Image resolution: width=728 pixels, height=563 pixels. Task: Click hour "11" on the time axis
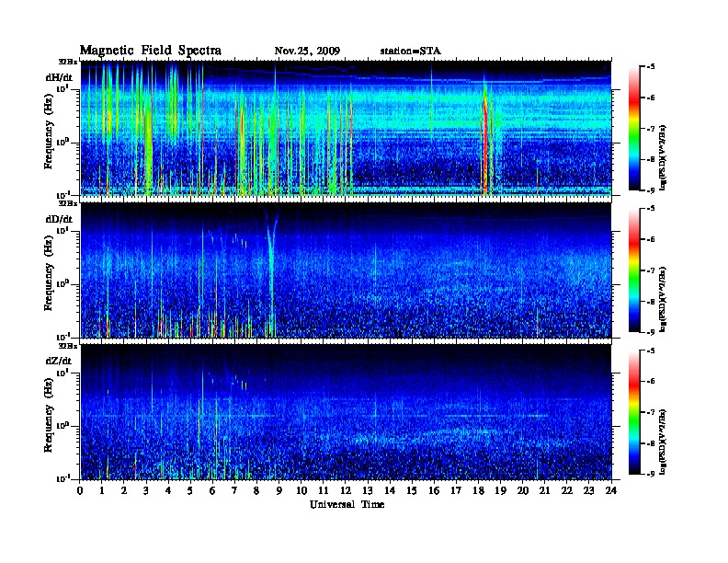click(324, 491)
